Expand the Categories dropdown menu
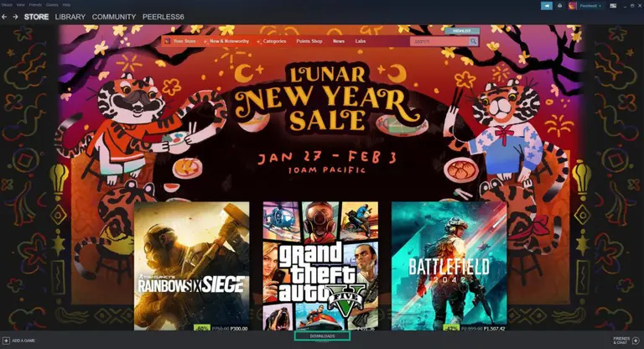Image resolution: width=644 pixels, height=349 pixels. [274, 41]
